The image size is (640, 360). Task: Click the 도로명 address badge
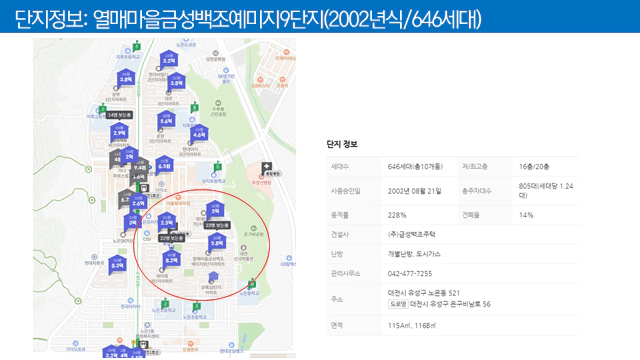coord(398,304)
